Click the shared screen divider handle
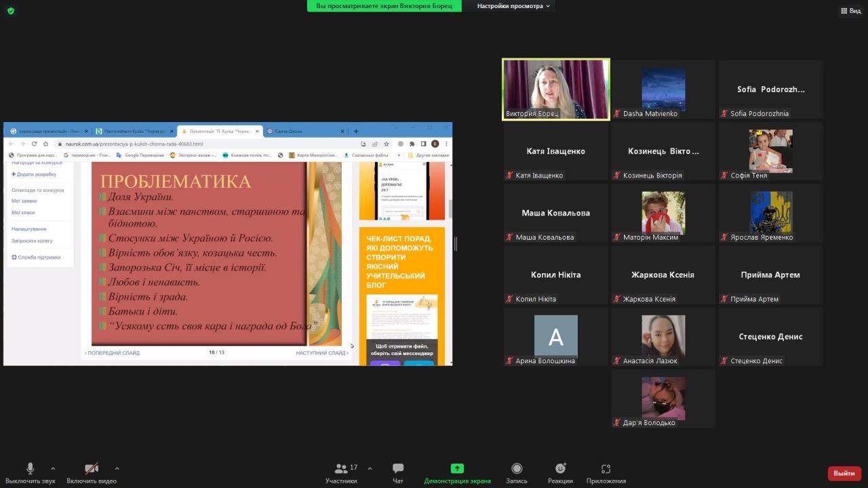The width and height of the screenshot is (868, 488). 456,245
